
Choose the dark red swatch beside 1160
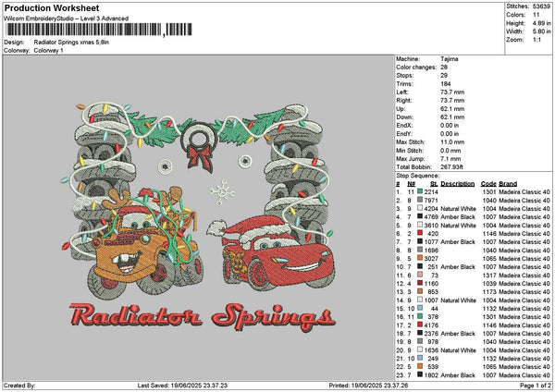tap(420, 284)
